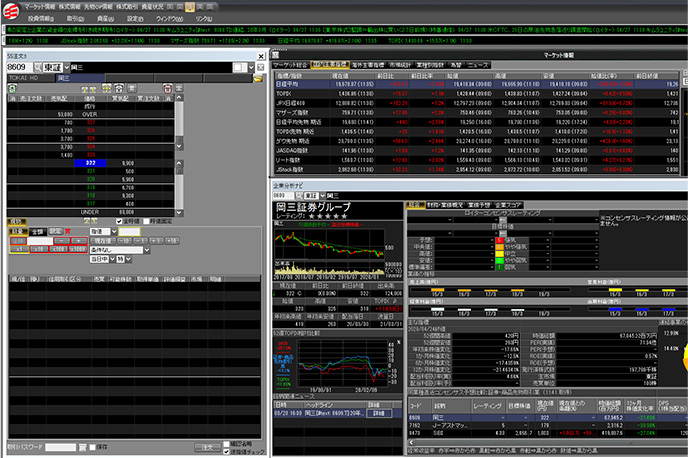Click the 数量 quantity mode button
Viewport: 688px width, 458px height.
point(19,231)
